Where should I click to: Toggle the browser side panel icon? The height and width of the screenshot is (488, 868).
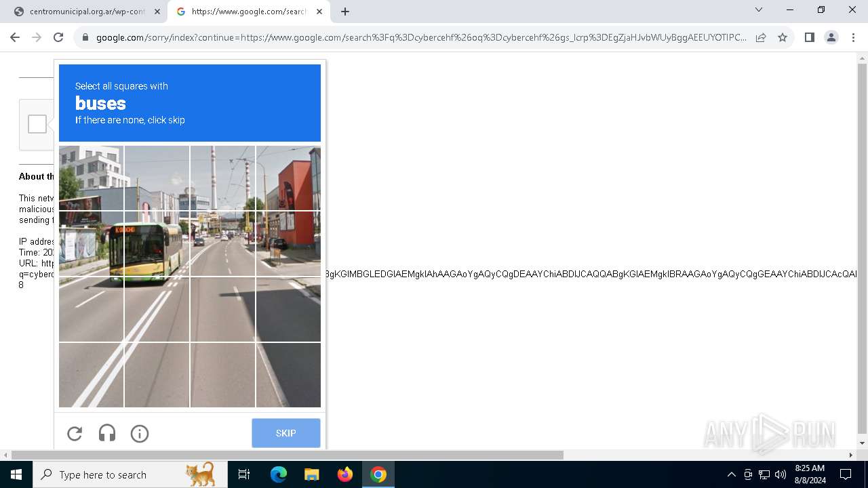coord(809,37)
